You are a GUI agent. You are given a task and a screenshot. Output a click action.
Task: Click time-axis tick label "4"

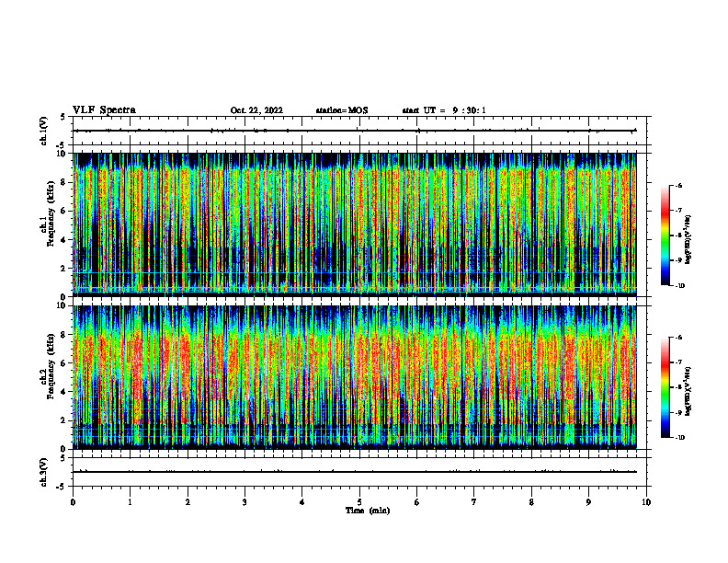coord(302,502)
